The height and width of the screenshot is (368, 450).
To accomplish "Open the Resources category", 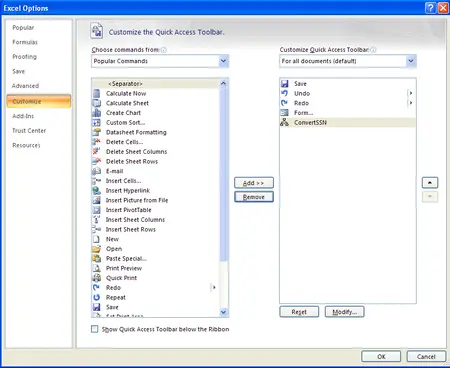I will click(x=26, y=145).
